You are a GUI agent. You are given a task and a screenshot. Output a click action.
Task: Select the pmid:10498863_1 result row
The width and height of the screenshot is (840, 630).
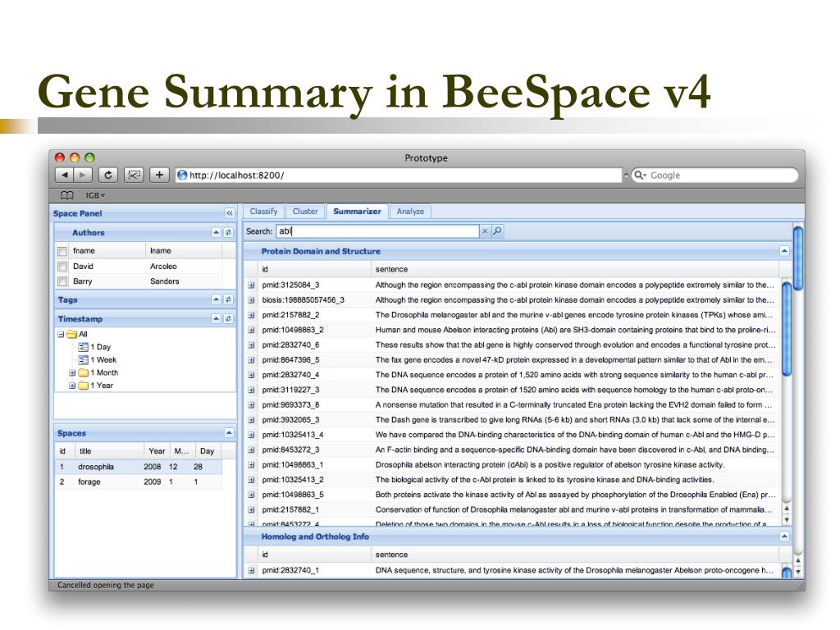[x=513, y=465]
